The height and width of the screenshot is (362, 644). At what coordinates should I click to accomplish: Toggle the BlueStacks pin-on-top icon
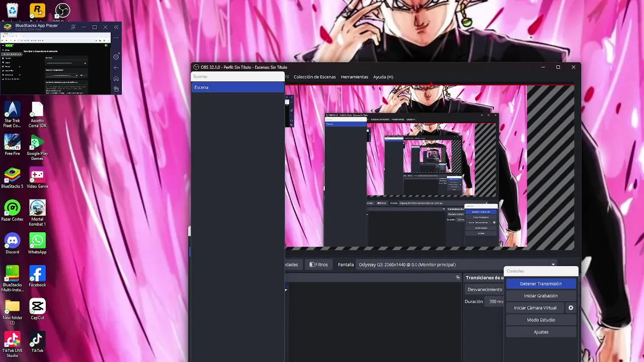coord(73,27)
